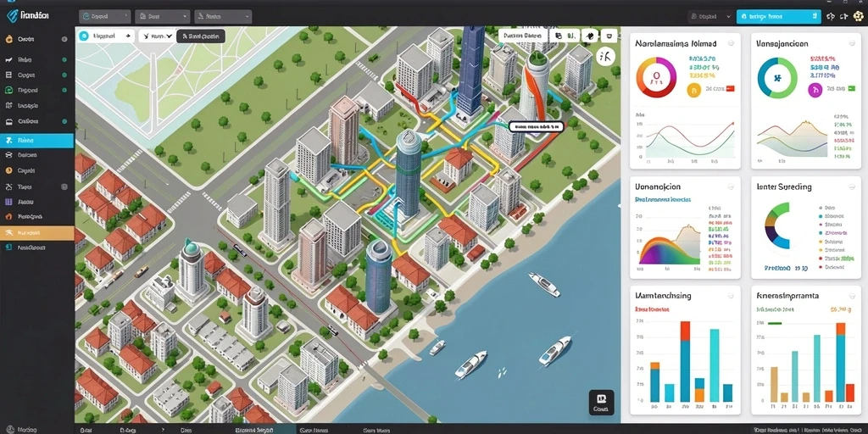Open the first dark dropdown in the top bar
The height and width of the screenshot is (434, 868).
[x=104, y=17]
